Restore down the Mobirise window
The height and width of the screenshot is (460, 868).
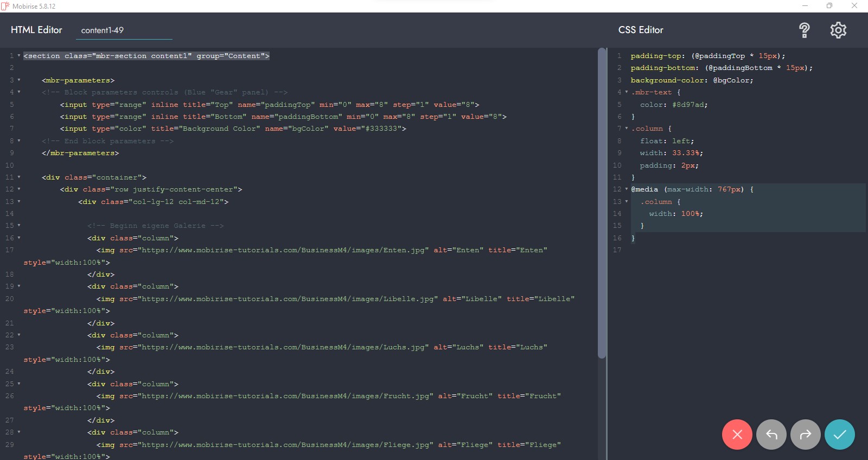(829, 6)
